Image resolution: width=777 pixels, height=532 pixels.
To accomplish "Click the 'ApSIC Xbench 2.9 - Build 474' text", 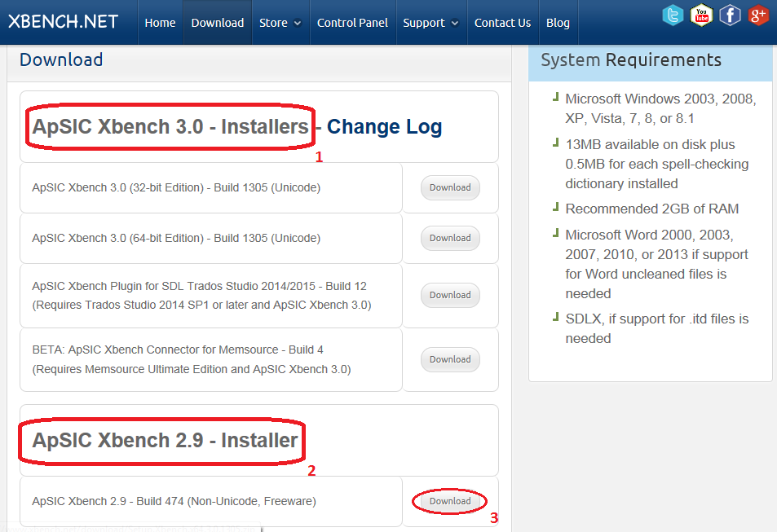I will [x=174, y=501].
